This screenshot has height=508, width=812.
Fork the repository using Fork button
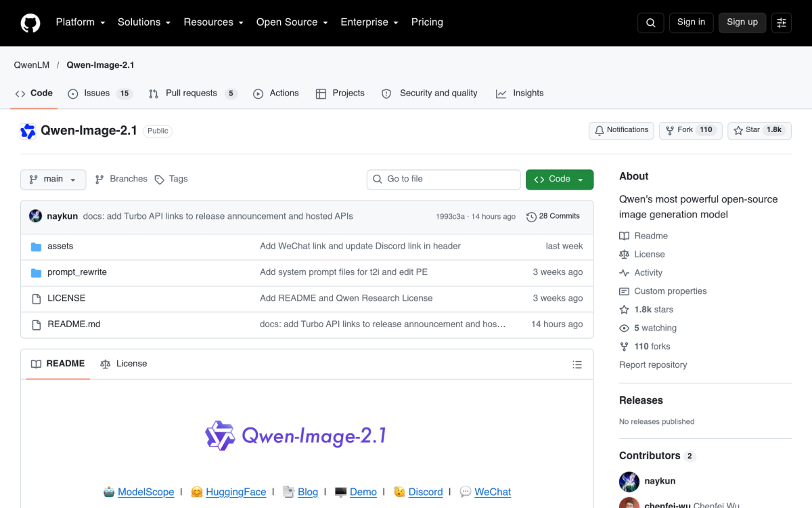690,130
